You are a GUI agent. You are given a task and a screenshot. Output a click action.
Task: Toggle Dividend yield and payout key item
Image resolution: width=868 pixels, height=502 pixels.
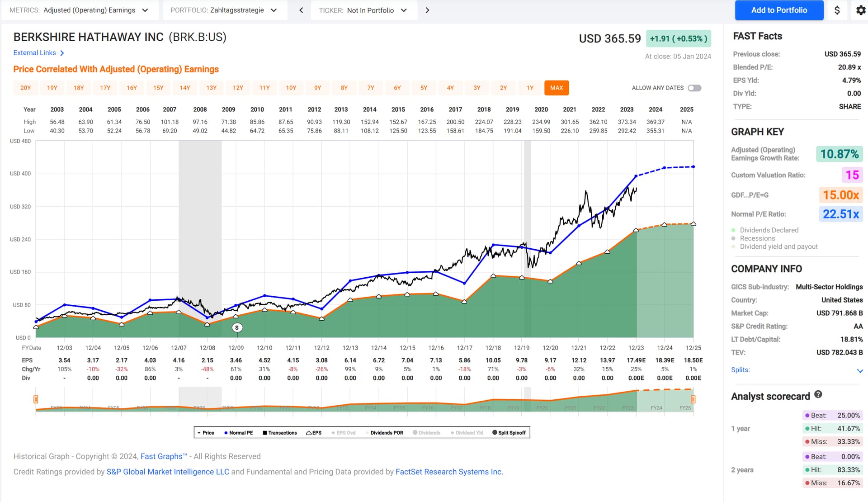tap(774, 246)
